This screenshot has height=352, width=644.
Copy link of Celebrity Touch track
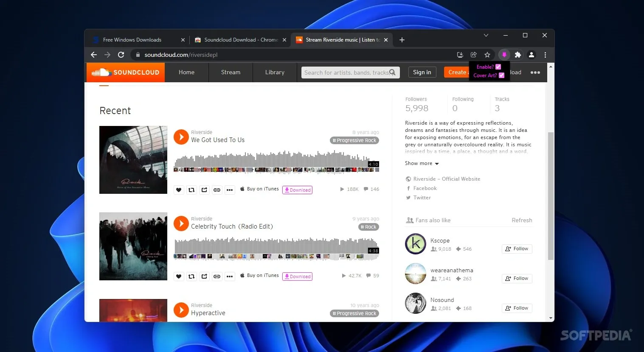217,277
